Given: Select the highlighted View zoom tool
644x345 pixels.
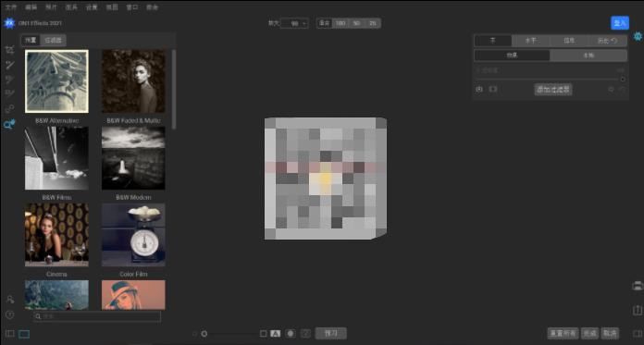Looking at the screenshot, I should click(x=9, y=125).
